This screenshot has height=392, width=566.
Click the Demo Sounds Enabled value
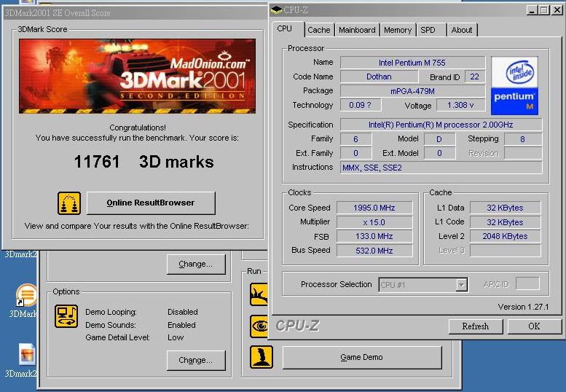tap(181, 325)
